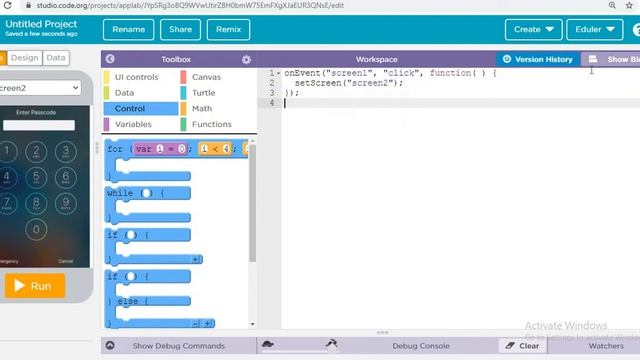Select the Canvas toolbox category
This screenshot has height=360, width=640.
coord(206,77)
